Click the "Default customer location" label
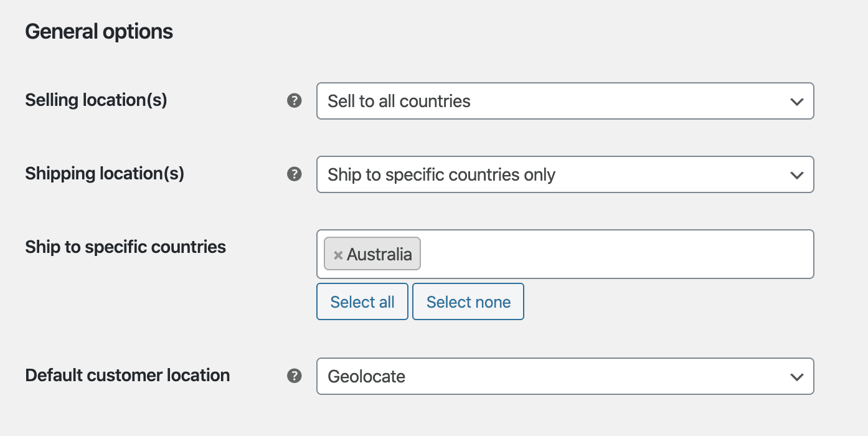 coord(127,375)
